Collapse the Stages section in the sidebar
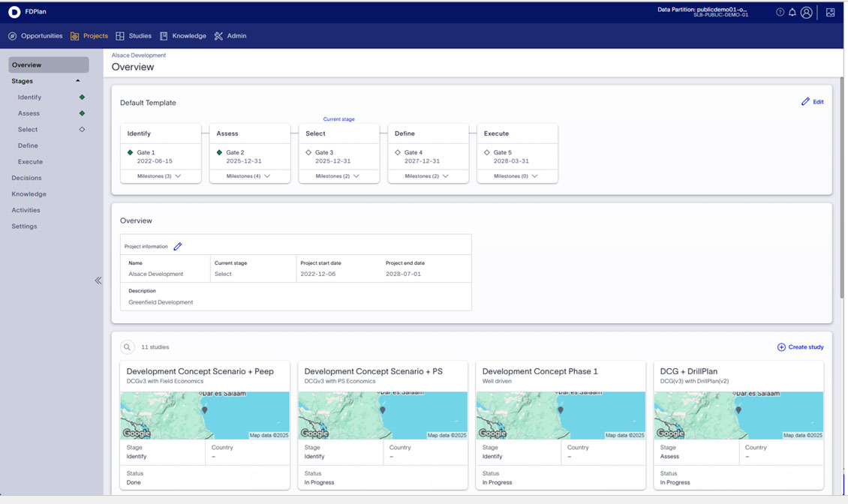The width and height of the screenshot is (848, 504). (77, 80)
